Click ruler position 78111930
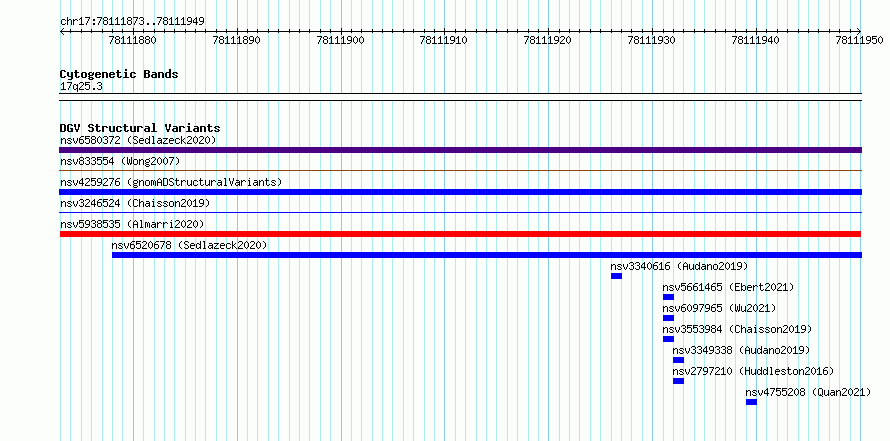Viewport: 890px width, 441px height. click(652, 40)
